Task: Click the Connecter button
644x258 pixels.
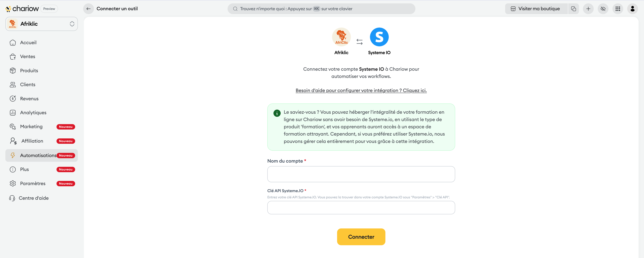Action: tap(361, 237)
